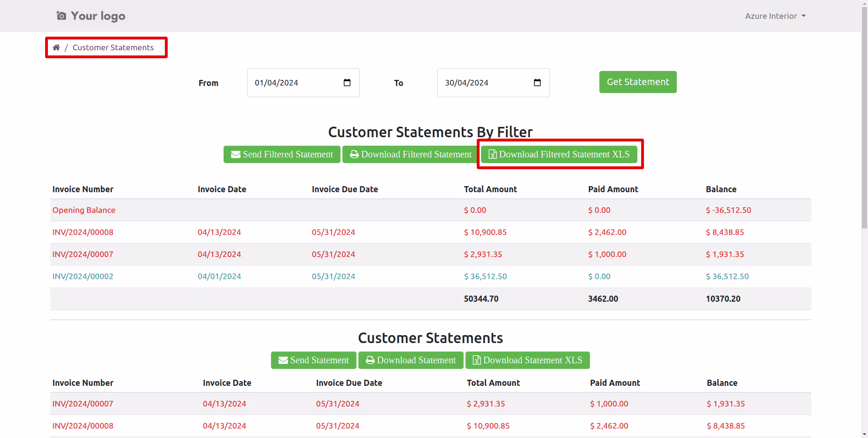Open invoice INV/2024/00002 in filtered table

click(x=83, y=276)
